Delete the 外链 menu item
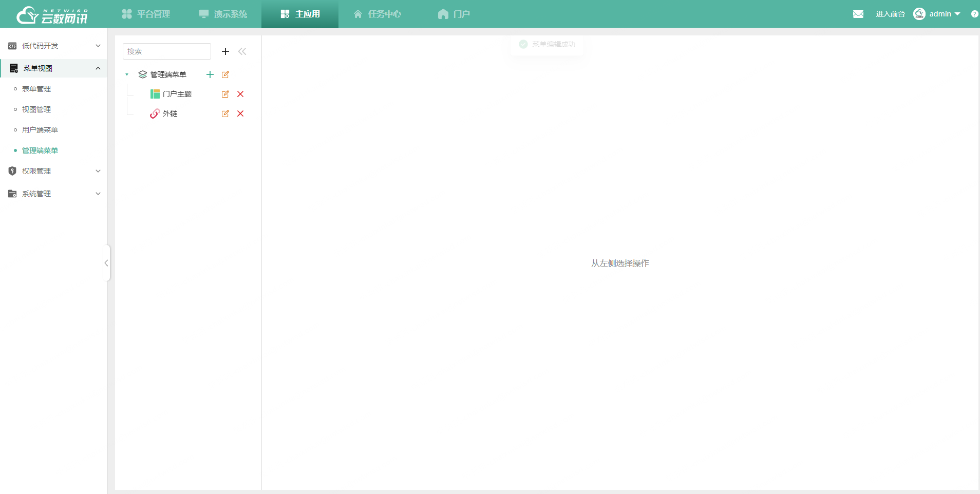This screenshot has width=980, height=494. 240,113
